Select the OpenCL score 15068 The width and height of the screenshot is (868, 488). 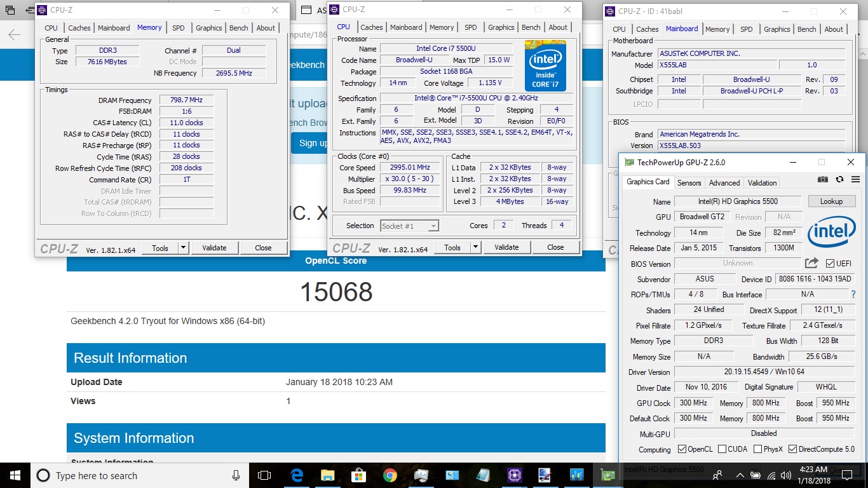click(x=336, y=292)
